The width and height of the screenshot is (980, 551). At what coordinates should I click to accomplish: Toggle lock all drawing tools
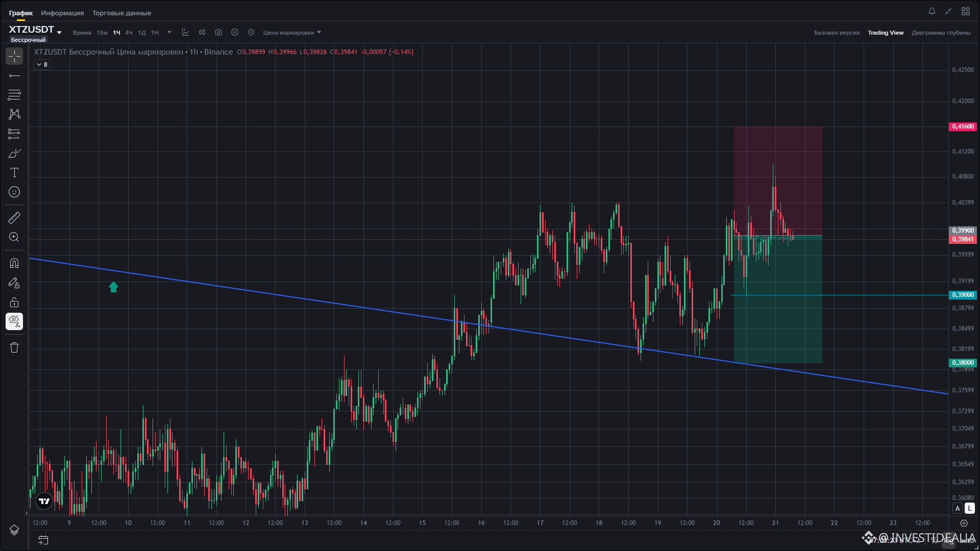[14, 302]
